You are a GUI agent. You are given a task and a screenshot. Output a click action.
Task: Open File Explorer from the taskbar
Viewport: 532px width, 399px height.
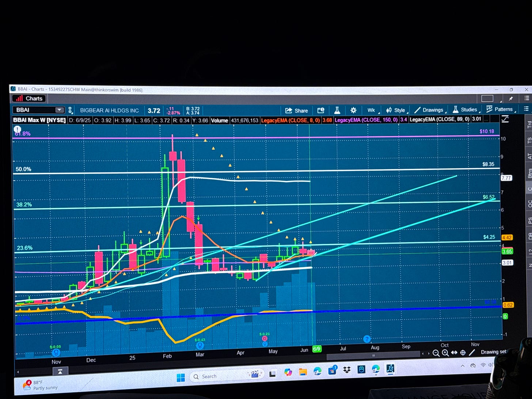click(303, 372)
